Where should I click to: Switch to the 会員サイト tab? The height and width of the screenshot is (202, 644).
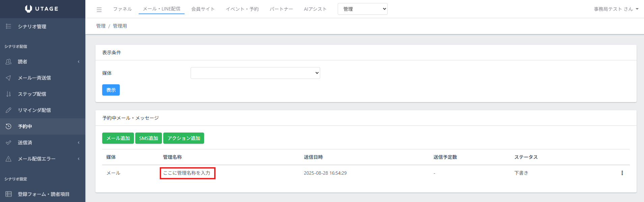203,9
